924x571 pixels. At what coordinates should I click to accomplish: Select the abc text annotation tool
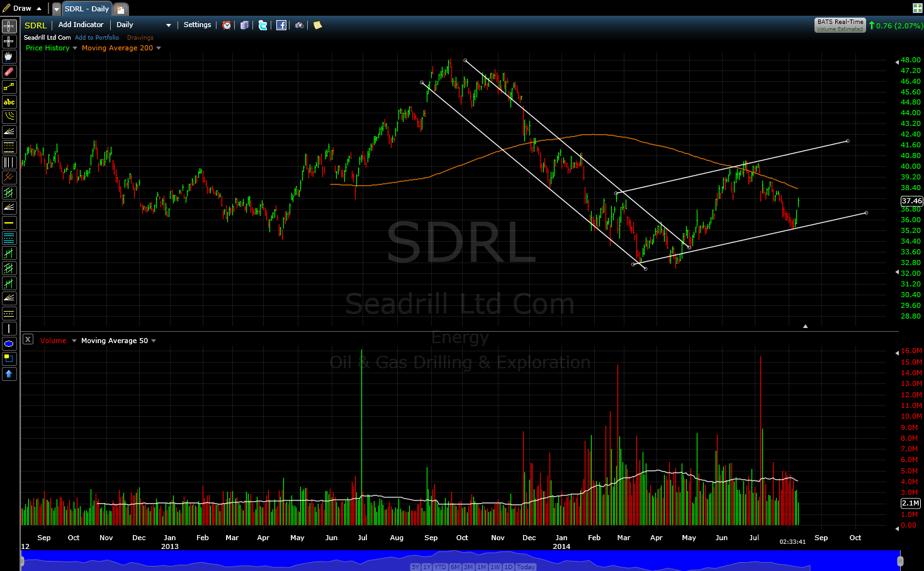tap(9, 101)
